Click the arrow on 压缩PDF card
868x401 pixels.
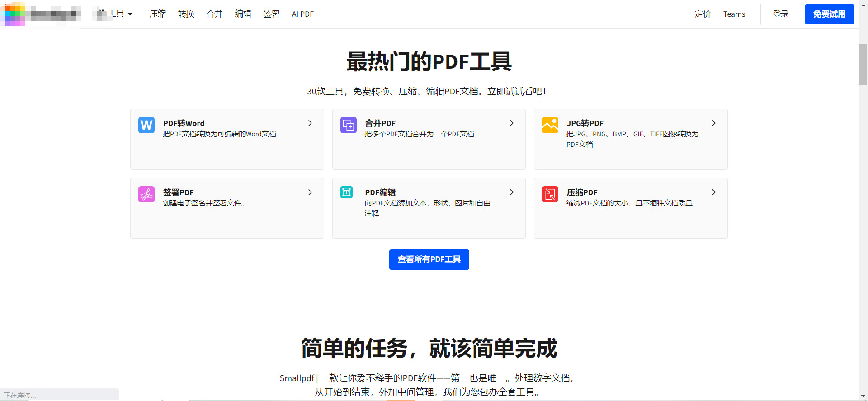[x=714, y=192]
